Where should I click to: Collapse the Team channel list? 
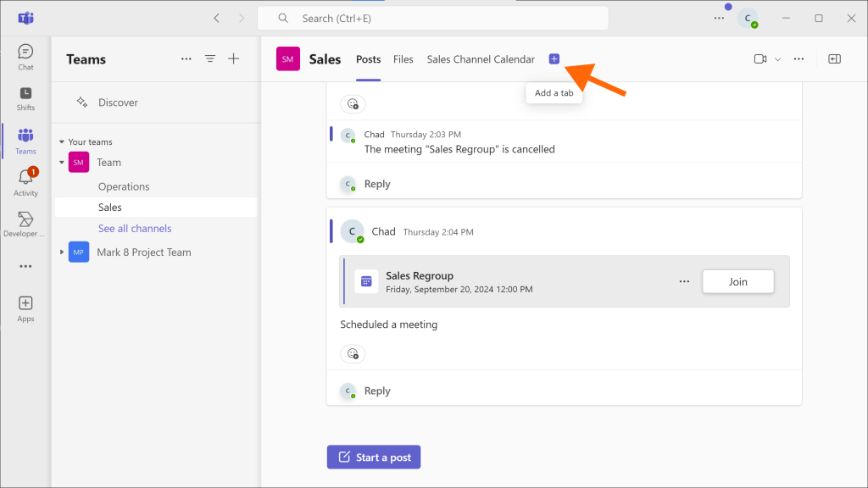61,162
